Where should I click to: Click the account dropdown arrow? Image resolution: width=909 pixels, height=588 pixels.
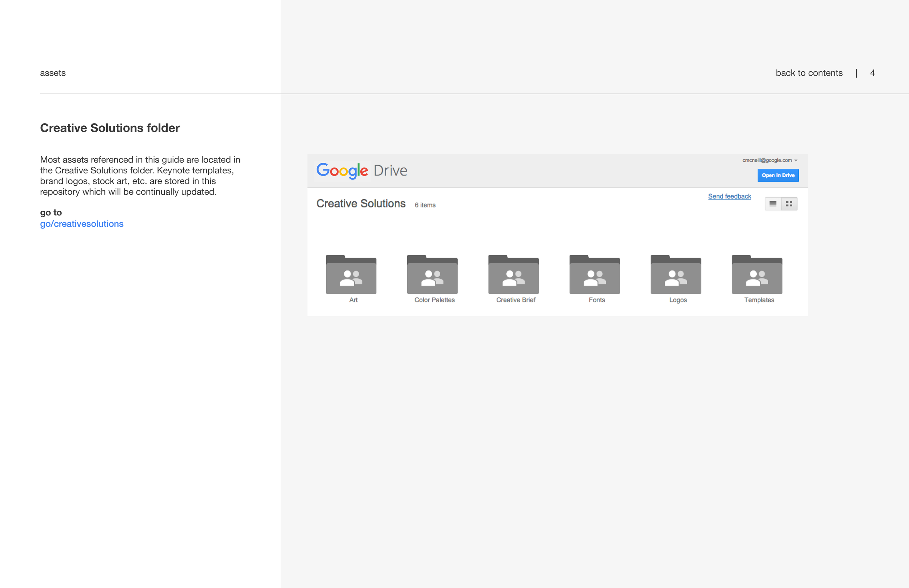796,161
